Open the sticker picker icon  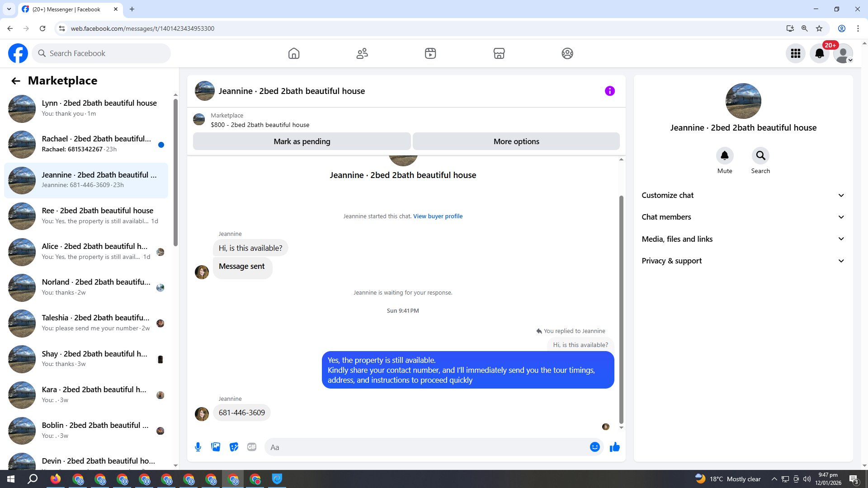coord(234,447)
